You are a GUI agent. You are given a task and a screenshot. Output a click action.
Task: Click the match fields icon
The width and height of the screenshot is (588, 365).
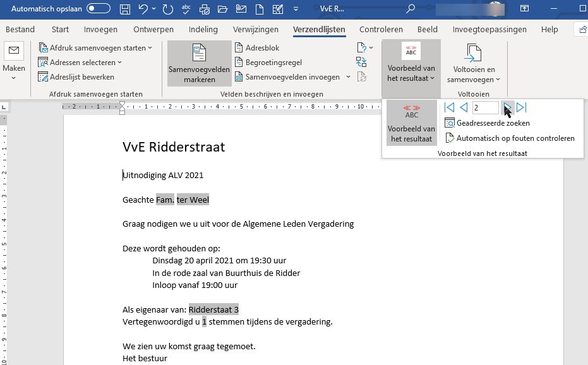pyautogui.click(x=361, y=62)
